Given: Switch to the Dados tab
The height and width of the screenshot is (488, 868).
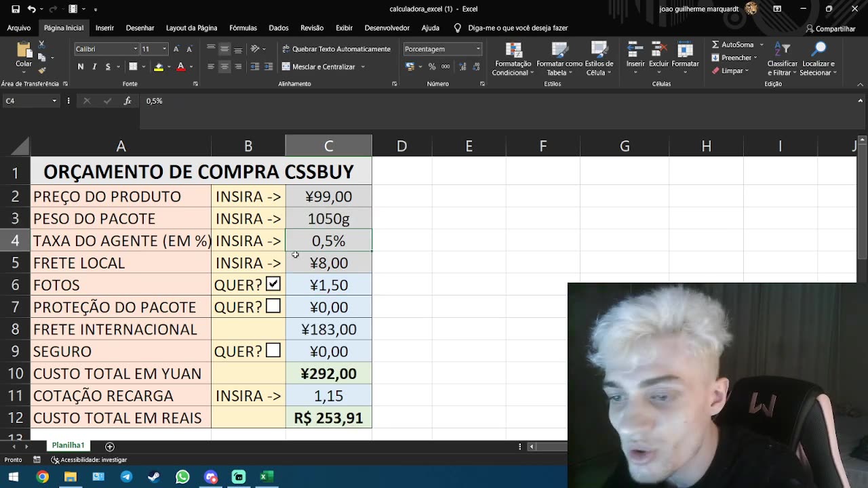Looking at the screenshot, I should point(279,28).
